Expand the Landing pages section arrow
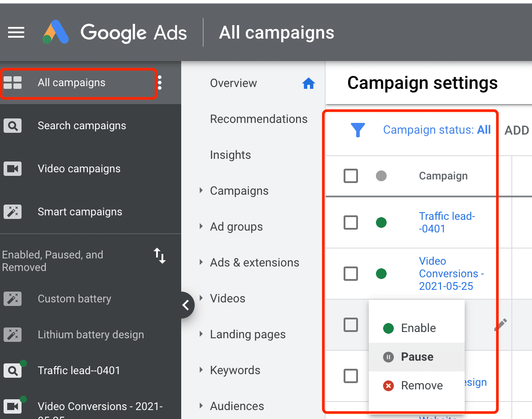Image resolution: width=532 pixels, height=419 pixels. (x=201, y=334)
